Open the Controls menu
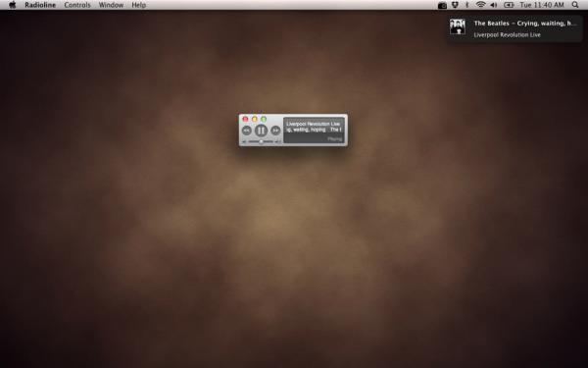 pyautogui.click(x=77, y=5)
